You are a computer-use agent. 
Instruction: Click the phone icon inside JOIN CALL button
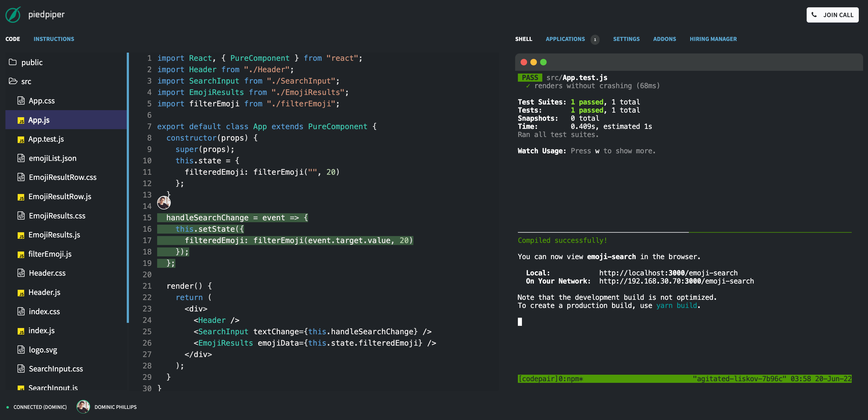pos(815,15)
